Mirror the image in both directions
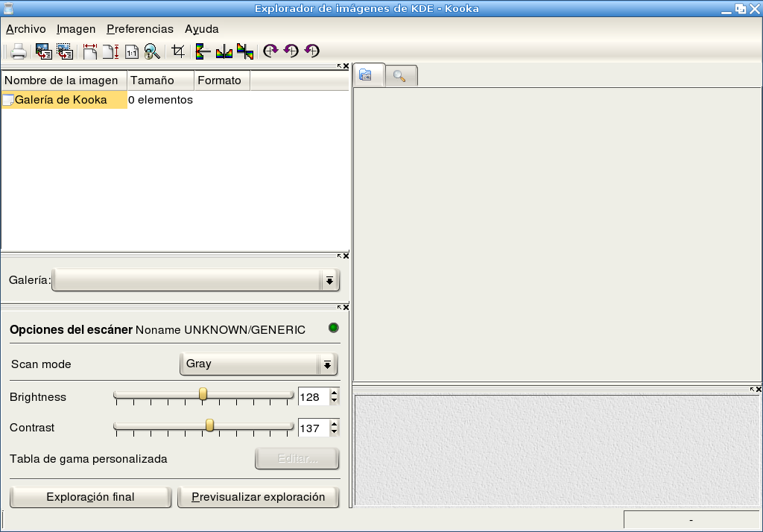This screenshot has height=532, width=763. [245, 51]
